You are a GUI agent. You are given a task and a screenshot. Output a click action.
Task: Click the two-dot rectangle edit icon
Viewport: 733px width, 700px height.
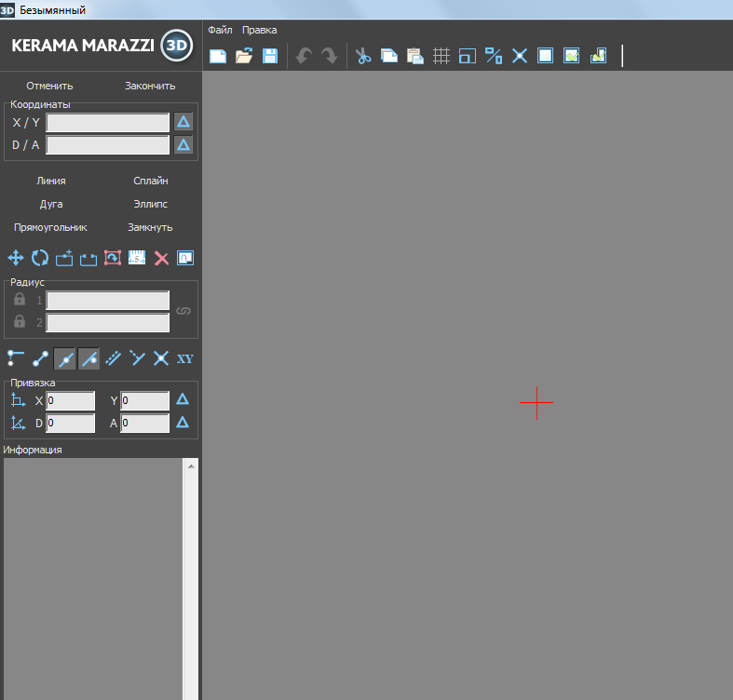pos(88,258)
